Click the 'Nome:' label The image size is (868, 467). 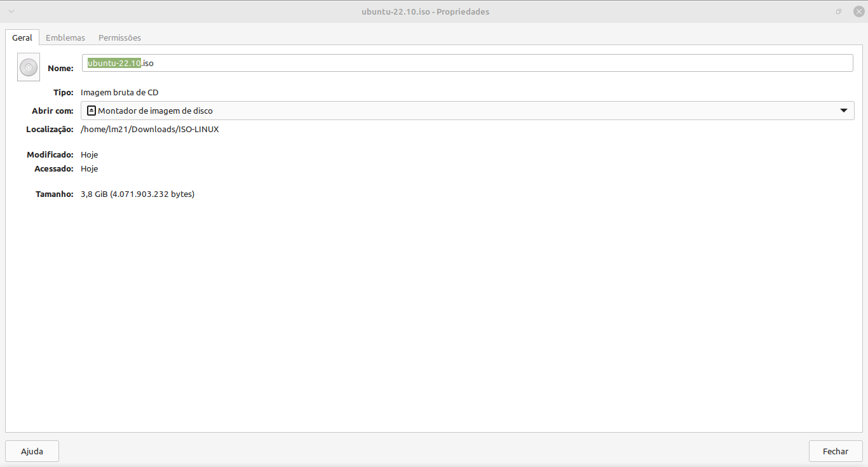point(61,68)
